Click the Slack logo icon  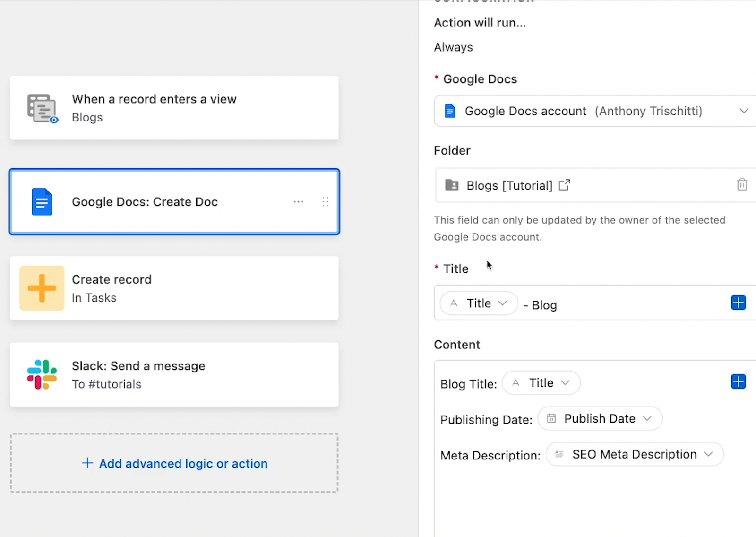[x=42, y=374]
